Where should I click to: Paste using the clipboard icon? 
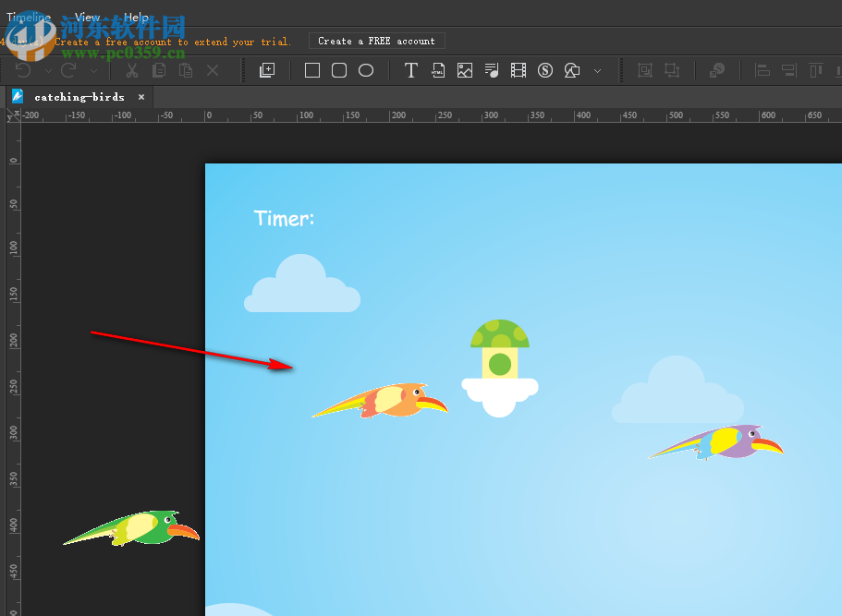pyautogui.click(x=185, y=69)
